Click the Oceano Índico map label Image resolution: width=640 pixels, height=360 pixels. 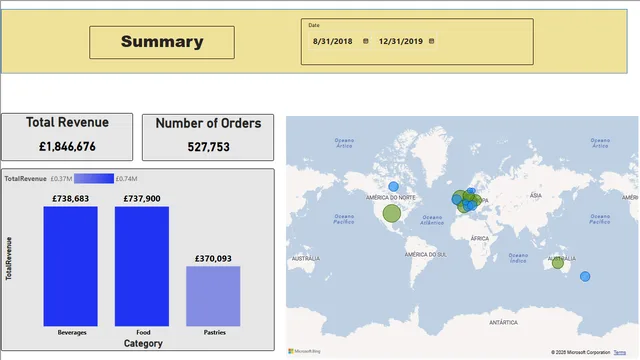tap(518, 258)
